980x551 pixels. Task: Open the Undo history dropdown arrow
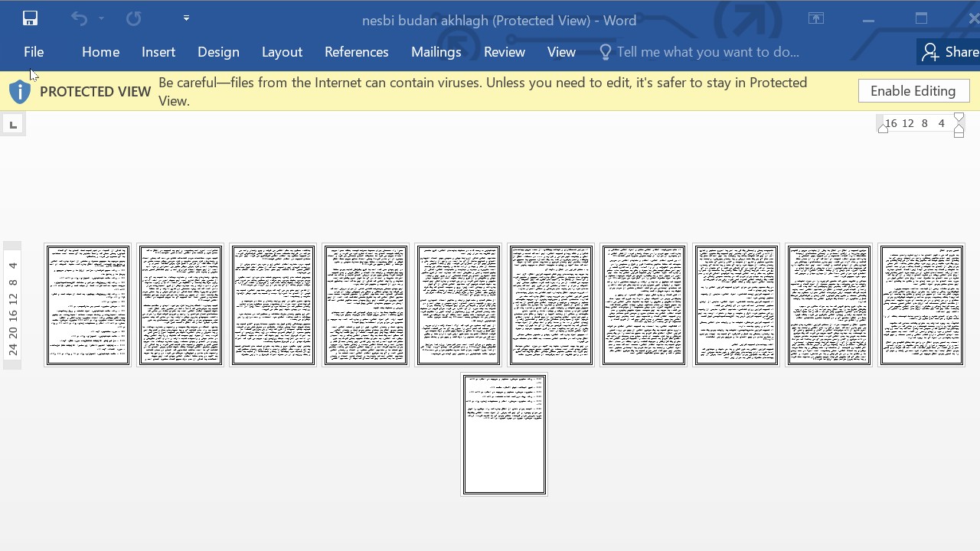coord(101,18)
